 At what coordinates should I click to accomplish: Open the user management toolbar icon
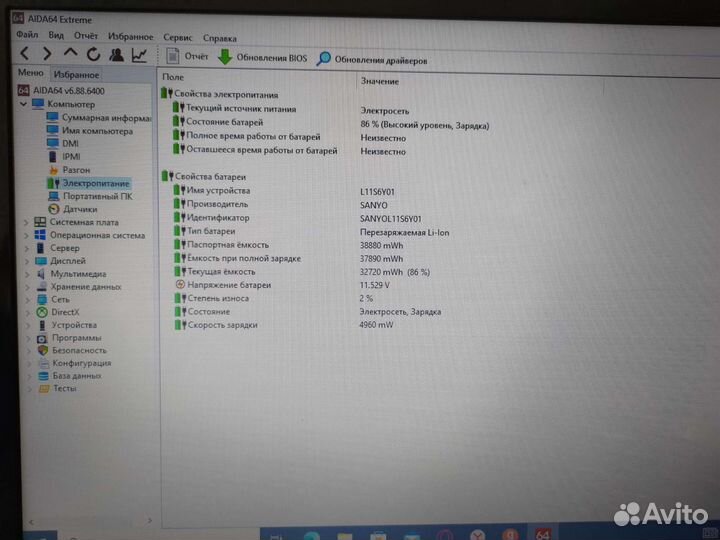(117, 55)
